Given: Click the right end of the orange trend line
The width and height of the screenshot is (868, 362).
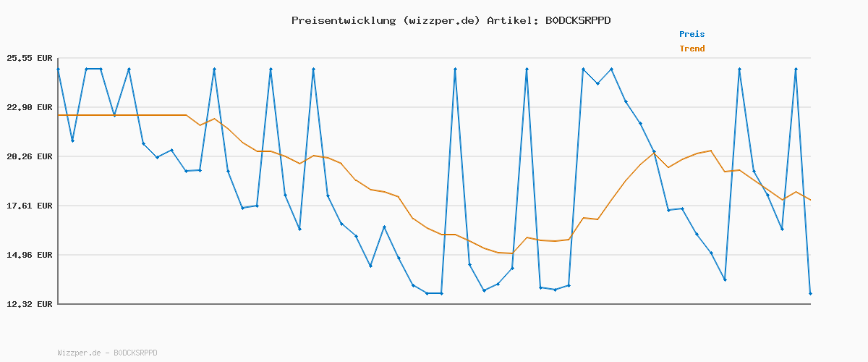Looking at the screenshot, I should [810, 200].
